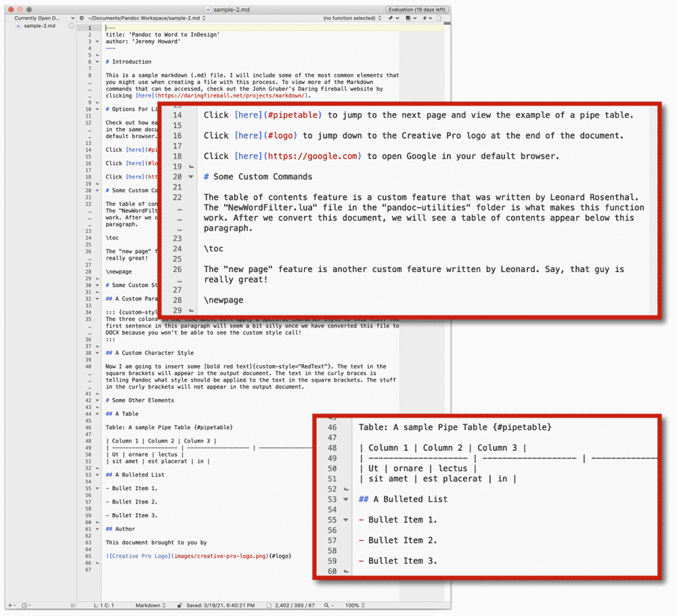This screenshot has height=616, width=677.
Task: Select sample-2.md in the sidebar list
Action: [x=40, y=26]
